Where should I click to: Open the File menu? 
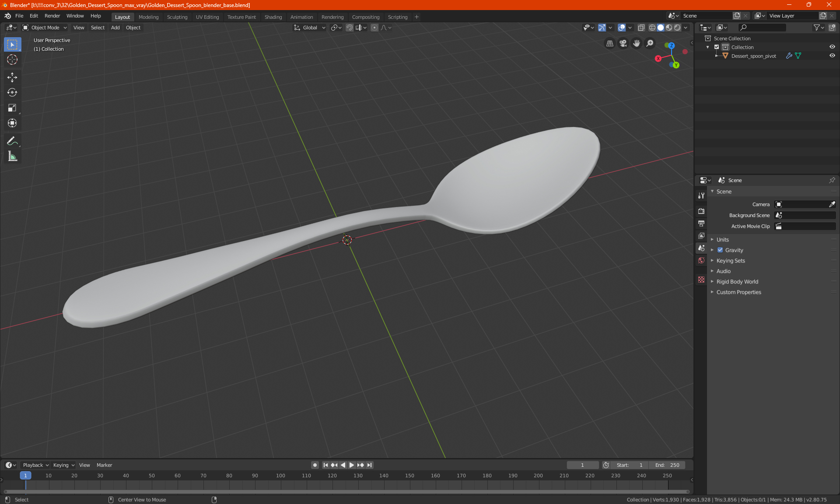(x=19, y=16)
